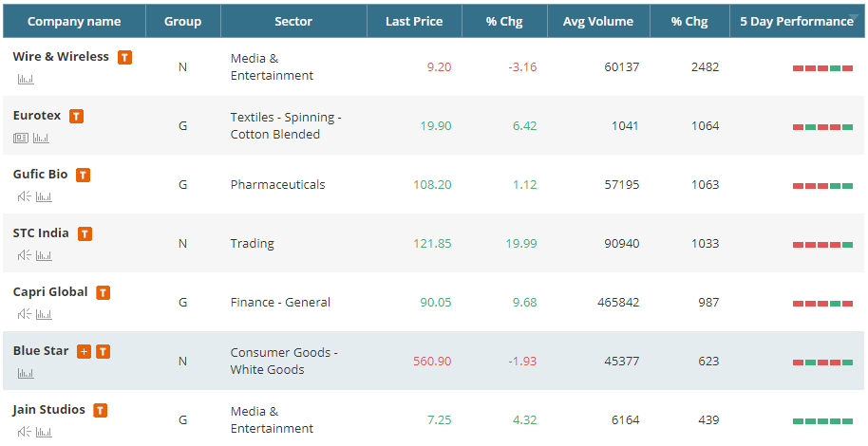Sort by Last Price column header
The width and height of the screenshot is (868, 446).
[x=414, y=22]
